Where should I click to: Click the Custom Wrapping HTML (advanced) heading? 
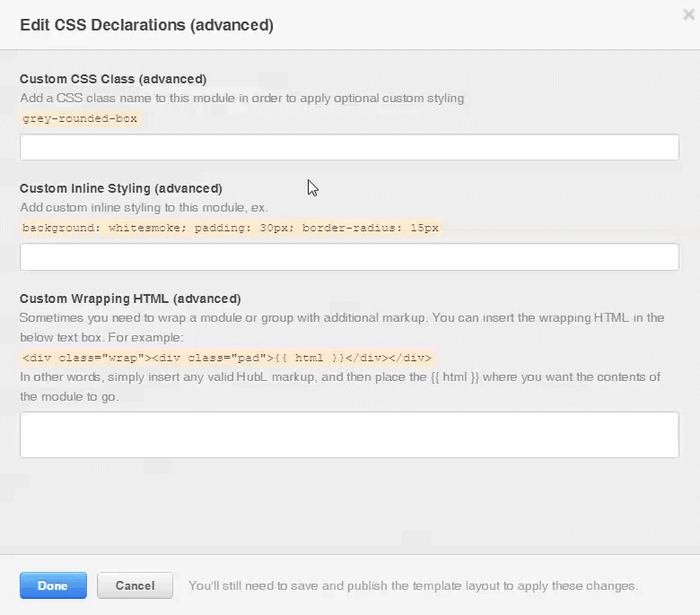coord(130,299)
